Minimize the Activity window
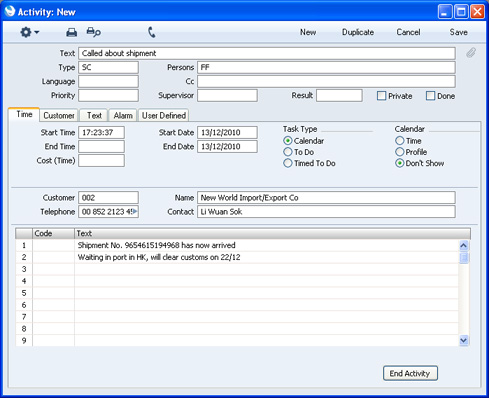The width and height of the screenshot is (489, 398). [x=445, y=12]
